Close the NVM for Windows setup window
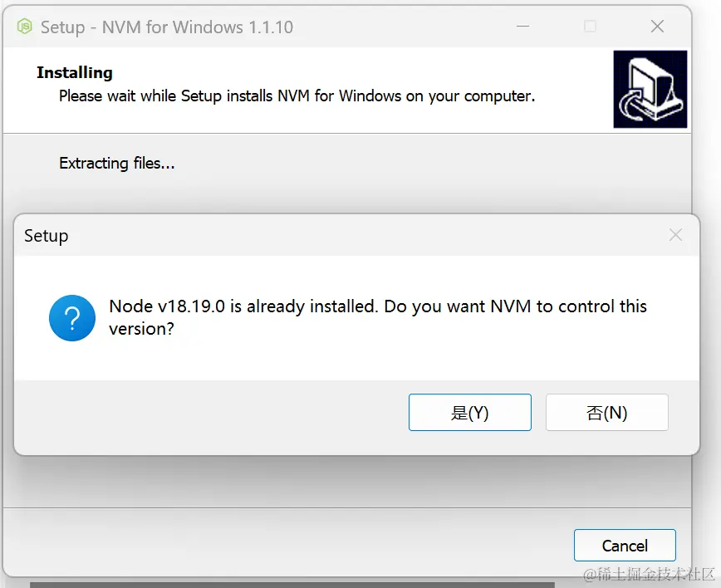721x588 pixels. [x=658, y=27]
